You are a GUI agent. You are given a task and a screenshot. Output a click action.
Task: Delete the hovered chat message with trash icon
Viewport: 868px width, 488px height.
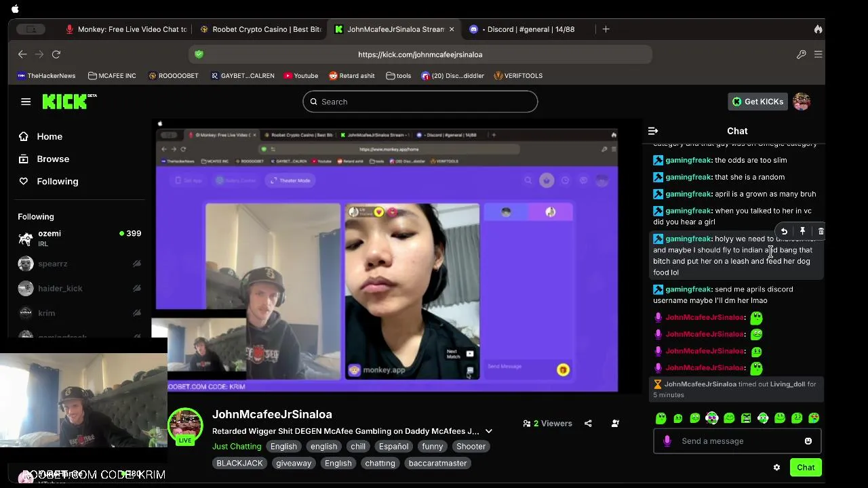(x=821, y=231)
